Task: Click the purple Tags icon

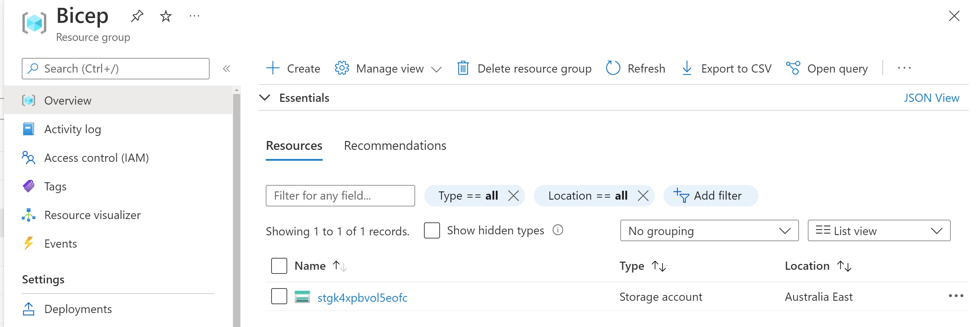Action: click(x=29, y=186)
